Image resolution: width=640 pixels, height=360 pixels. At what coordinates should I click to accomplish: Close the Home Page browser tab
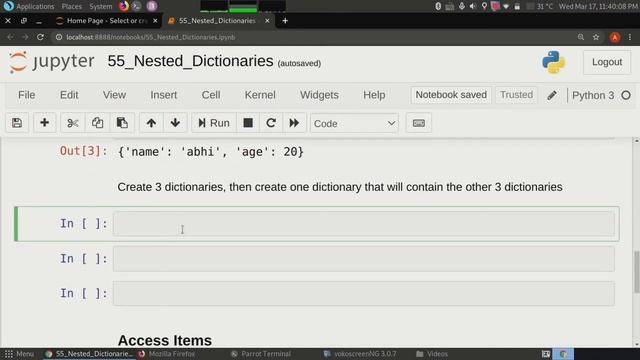point(155,20)
